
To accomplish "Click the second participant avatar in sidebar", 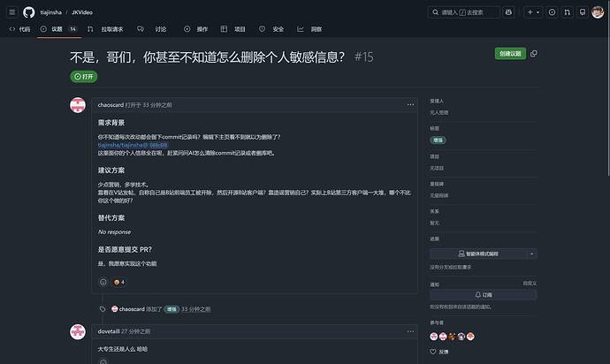I will point(443,337).
